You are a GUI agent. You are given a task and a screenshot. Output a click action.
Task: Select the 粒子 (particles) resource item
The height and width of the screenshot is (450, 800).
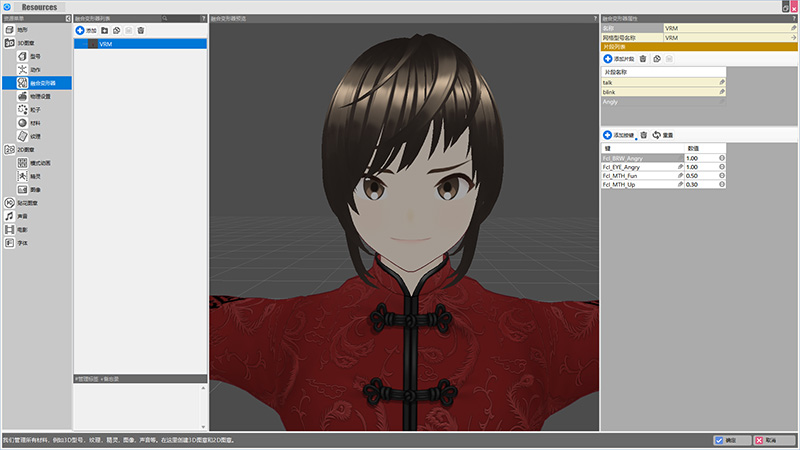click(x=35, y=109)
